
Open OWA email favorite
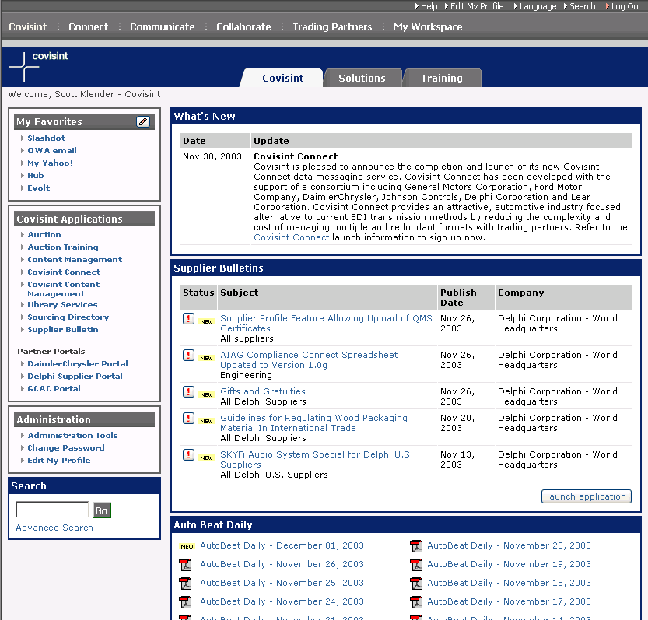(x=52, y=150)
